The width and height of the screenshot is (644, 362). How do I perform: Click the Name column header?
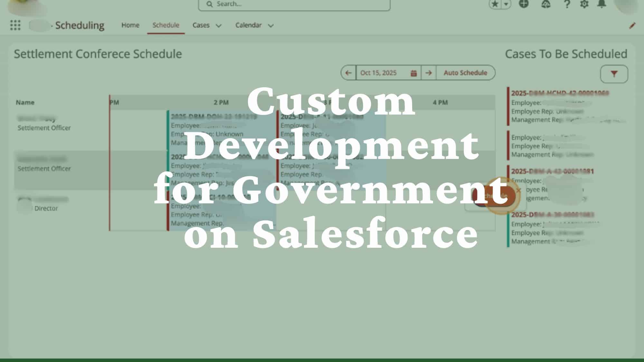(x=25, y=102)
